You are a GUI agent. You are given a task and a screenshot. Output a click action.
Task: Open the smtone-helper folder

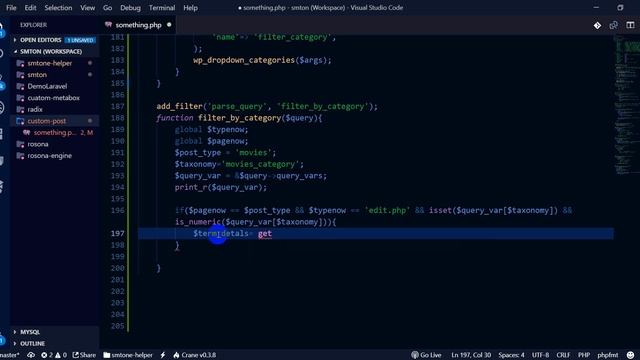[49, 63]
